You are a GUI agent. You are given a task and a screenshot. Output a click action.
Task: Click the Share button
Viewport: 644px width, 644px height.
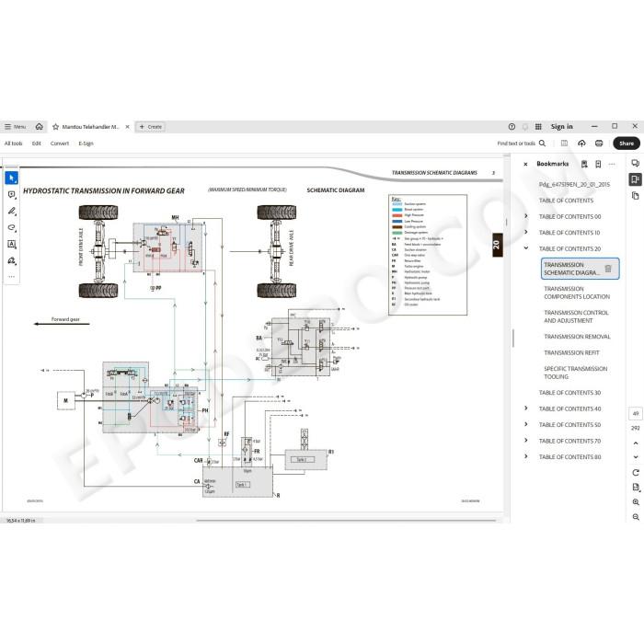[627, 144]
